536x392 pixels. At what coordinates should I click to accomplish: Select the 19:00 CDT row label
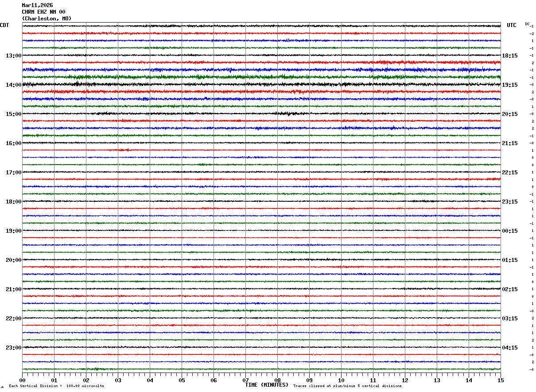point(13,231)
